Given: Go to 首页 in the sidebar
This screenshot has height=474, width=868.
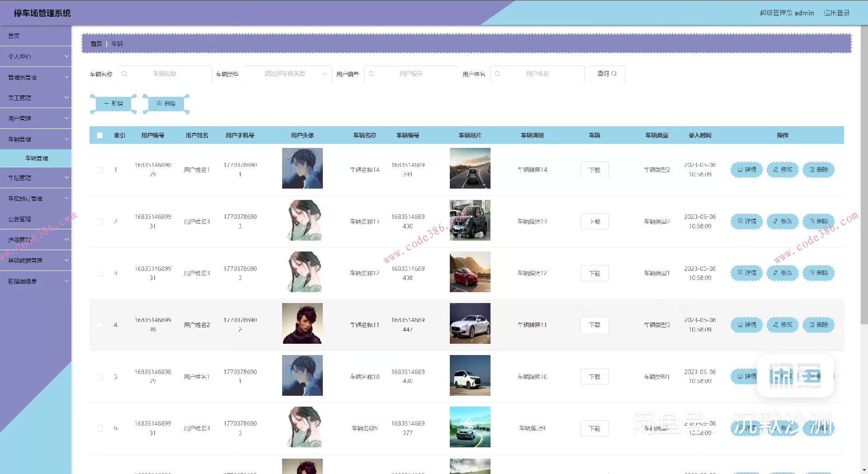Looking at the screenshot, I should click(36, 36).
